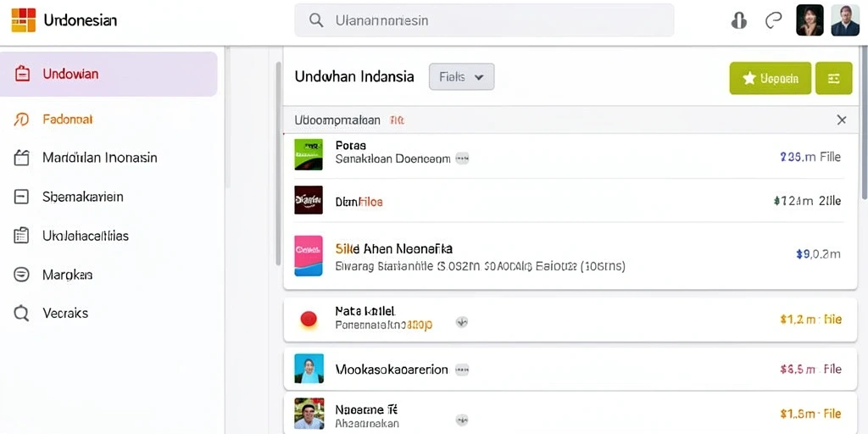Click the Vecraks search icon
868x434 pixels.
(x=21, y=314)
